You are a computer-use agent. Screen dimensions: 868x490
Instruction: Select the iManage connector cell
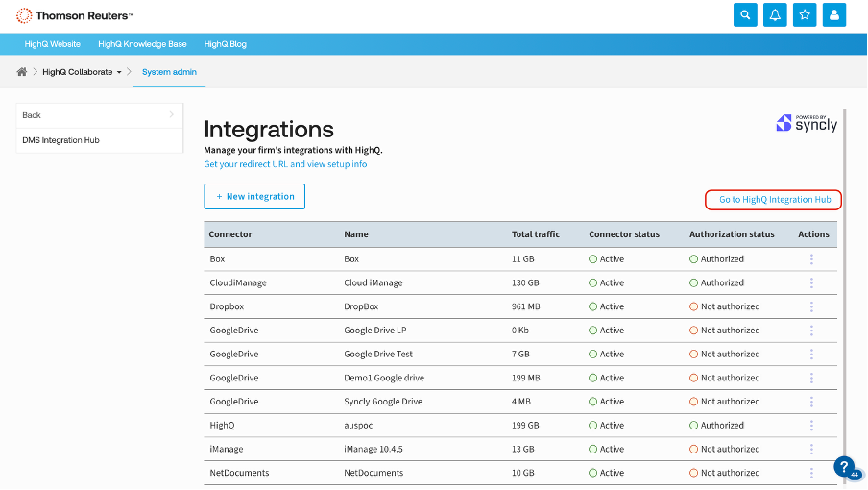pos(227,450)
